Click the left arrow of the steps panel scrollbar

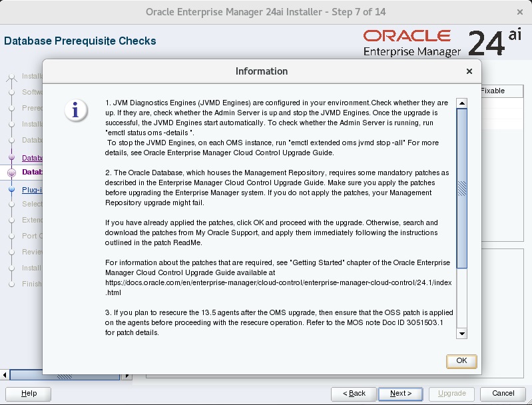click(5, 375)
